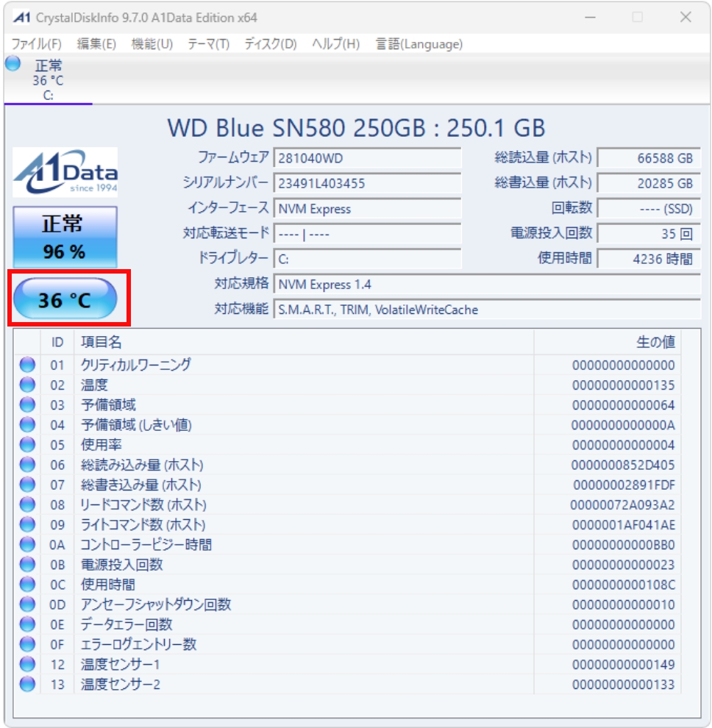This screenshot has height=728, width=712.
Task: Click the 生の値 column header
Action: 608,342
